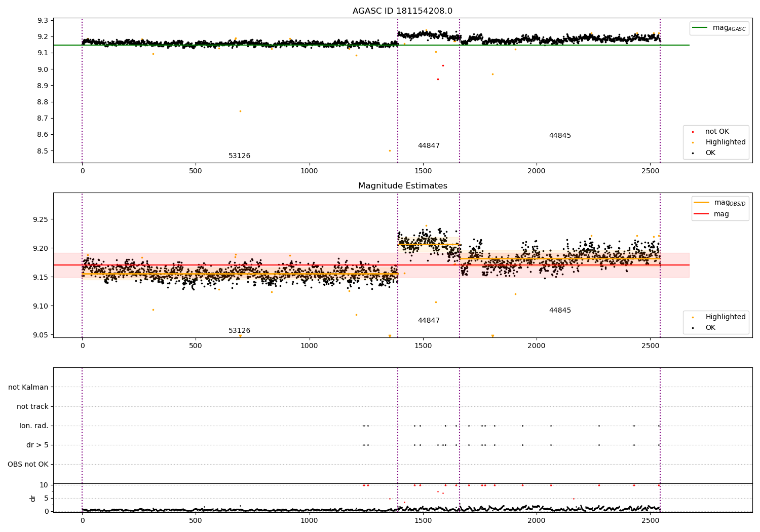Click the 9.05 tick label on middle y-axis

coord(40,335)
